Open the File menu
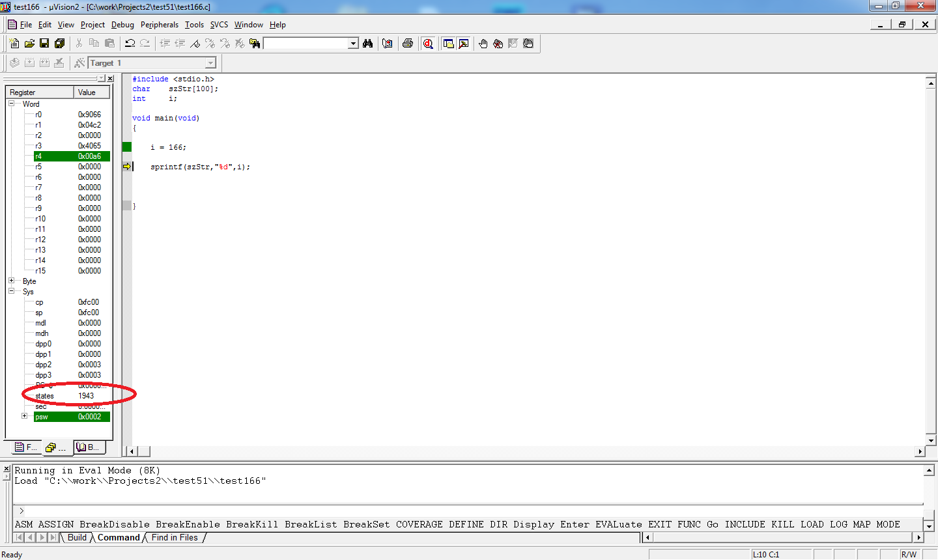938x560 pixels. (x=26, y=25)
